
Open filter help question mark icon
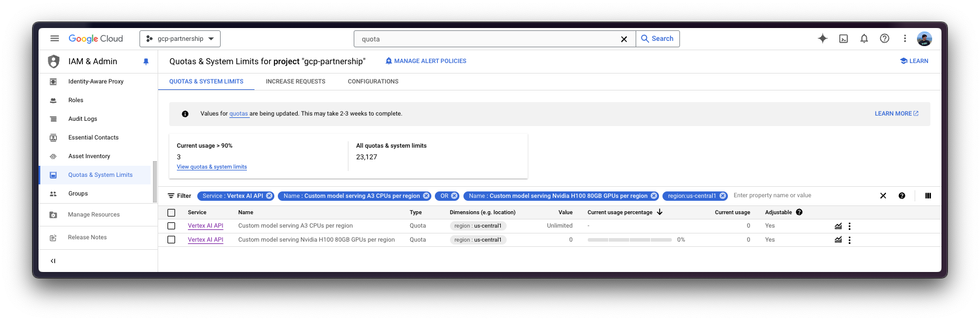pyautogui.click(x=902, y=196)
